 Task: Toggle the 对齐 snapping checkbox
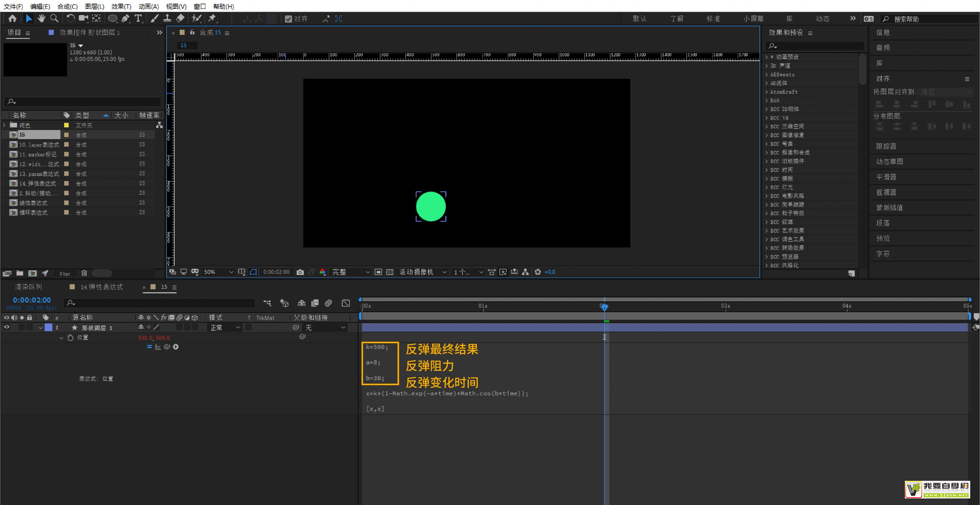(288, 19)
